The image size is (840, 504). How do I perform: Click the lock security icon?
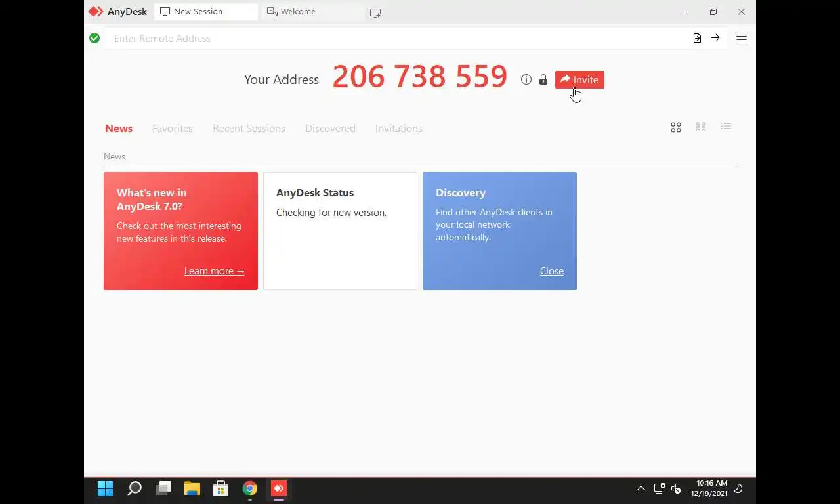(543, 79)
